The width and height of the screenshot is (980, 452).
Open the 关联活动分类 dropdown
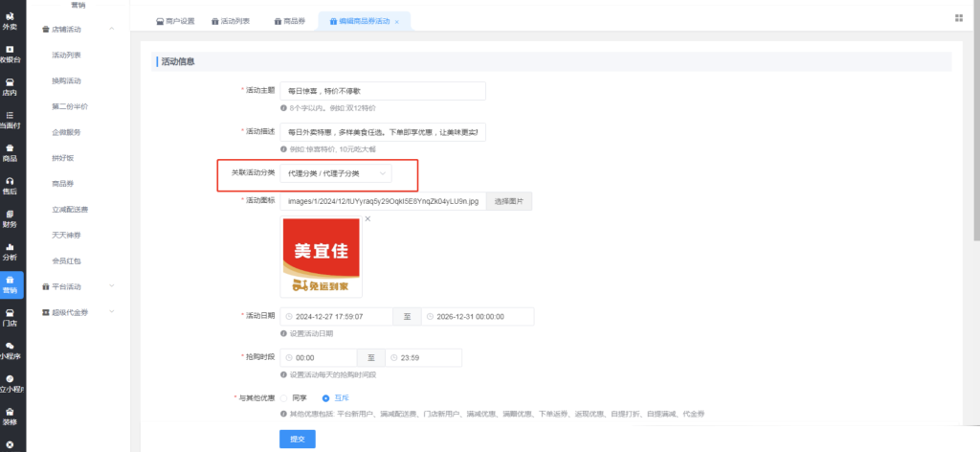tap(339, 173)
